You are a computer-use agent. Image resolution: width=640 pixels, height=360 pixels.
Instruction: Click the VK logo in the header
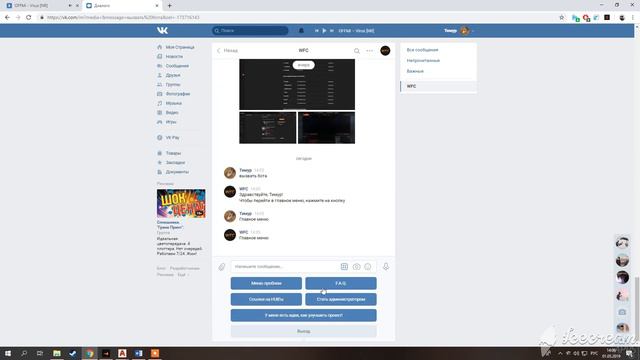point(162,31)
